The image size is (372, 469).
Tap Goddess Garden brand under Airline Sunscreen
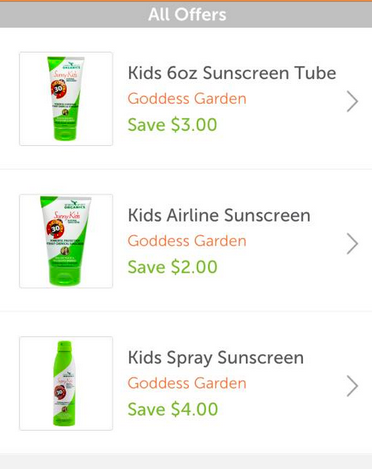point(187,241)
